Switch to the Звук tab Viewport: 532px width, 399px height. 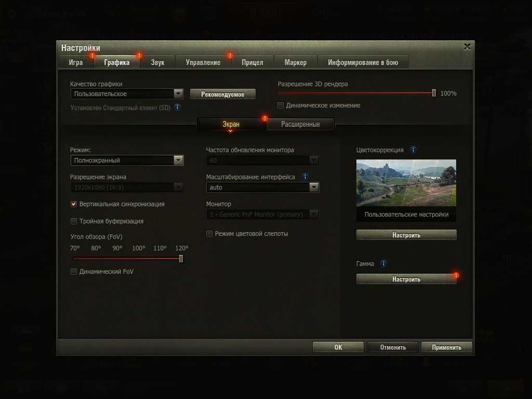158,62
